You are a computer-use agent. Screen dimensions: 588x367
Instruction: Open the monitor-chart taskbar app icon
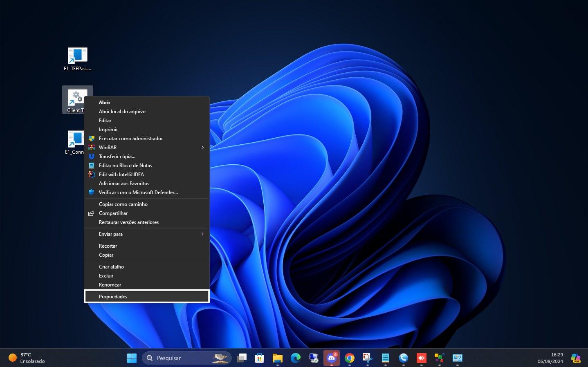[x=458, y=358]
